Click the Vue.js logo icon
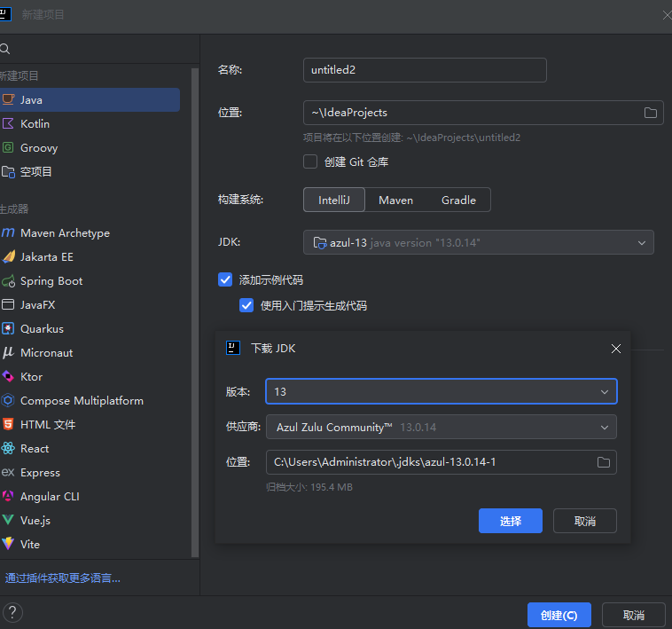Screen dimensions: 672x629 click(x=8, y=520)
